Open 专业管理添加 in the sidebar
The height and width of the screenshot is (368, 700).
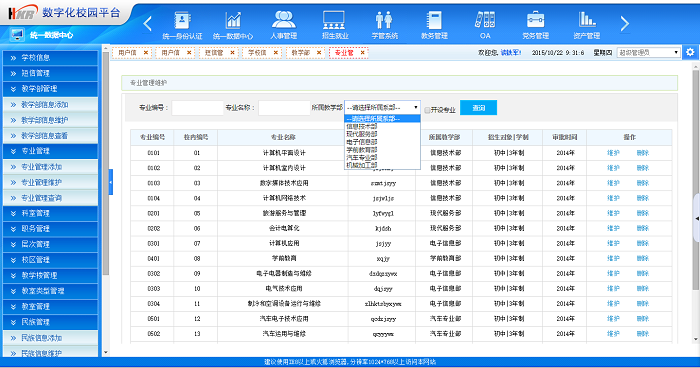click(x=50, y=167)
